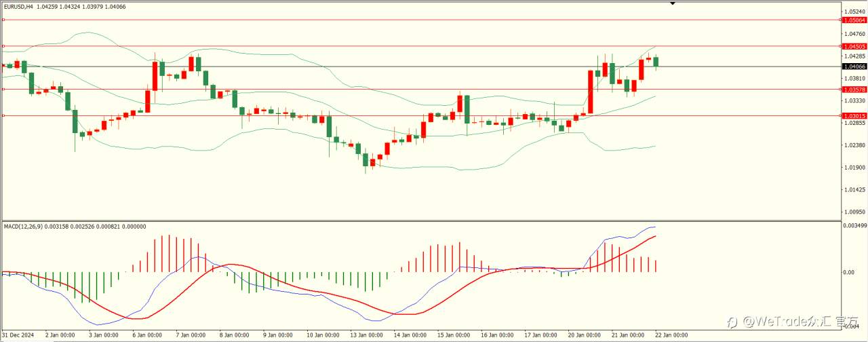Click the 15 Jan 00:00 time label
This screenshot has width=868, height=342.
pos(453,335)
